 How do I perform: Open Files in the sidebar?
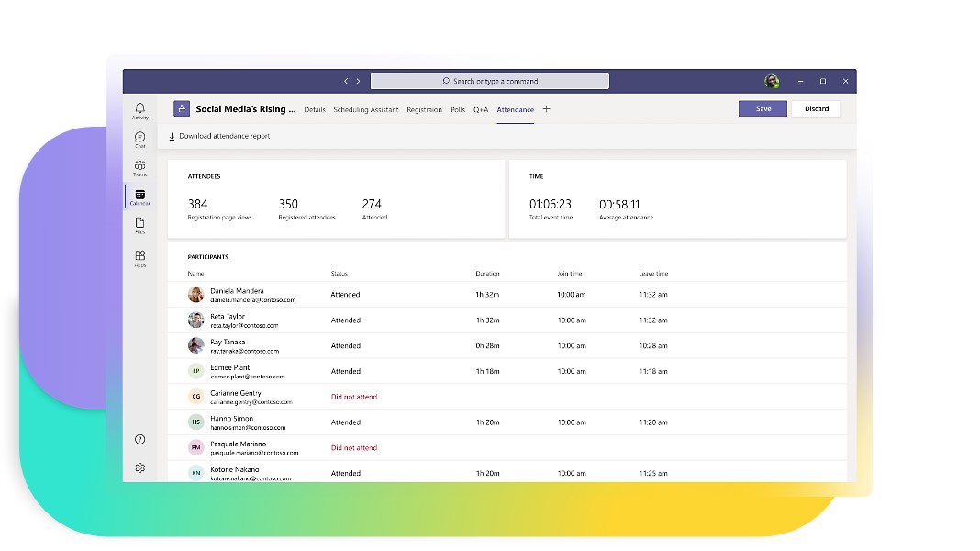click(139, 224)
